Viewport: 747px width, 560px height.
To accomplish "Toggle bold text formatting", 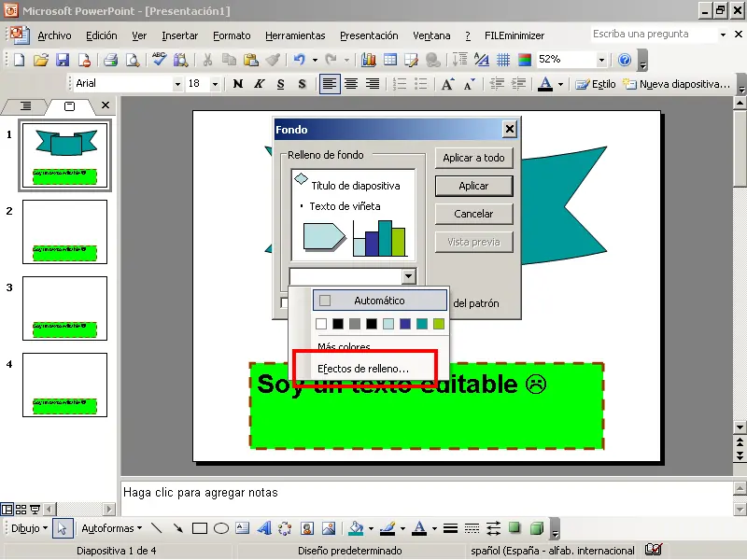I will [x=237, y=84].
